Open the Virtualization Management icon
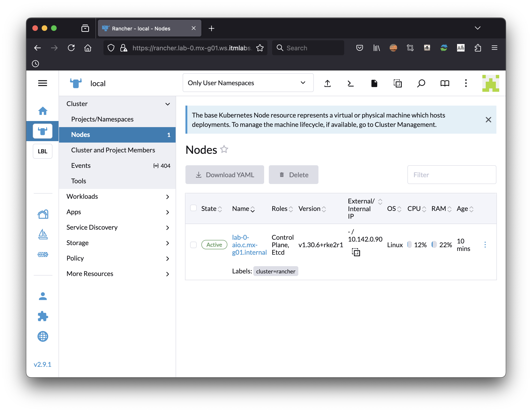 point(43,254)
